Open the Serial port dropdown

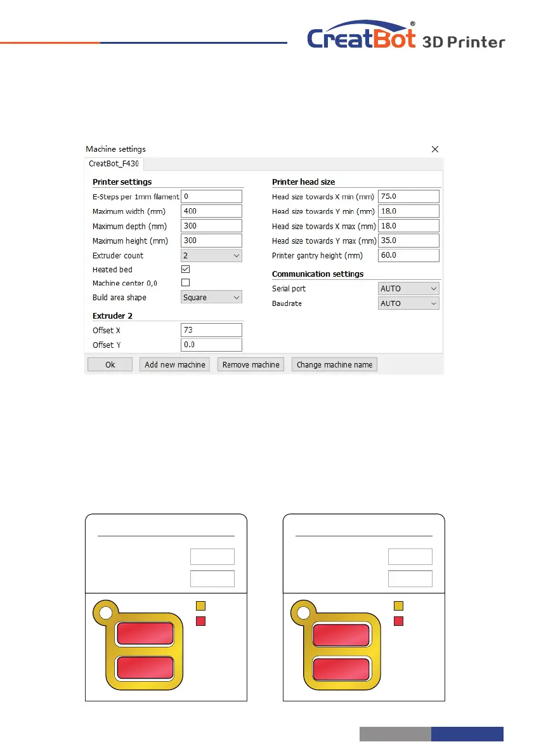pos(409,289)
